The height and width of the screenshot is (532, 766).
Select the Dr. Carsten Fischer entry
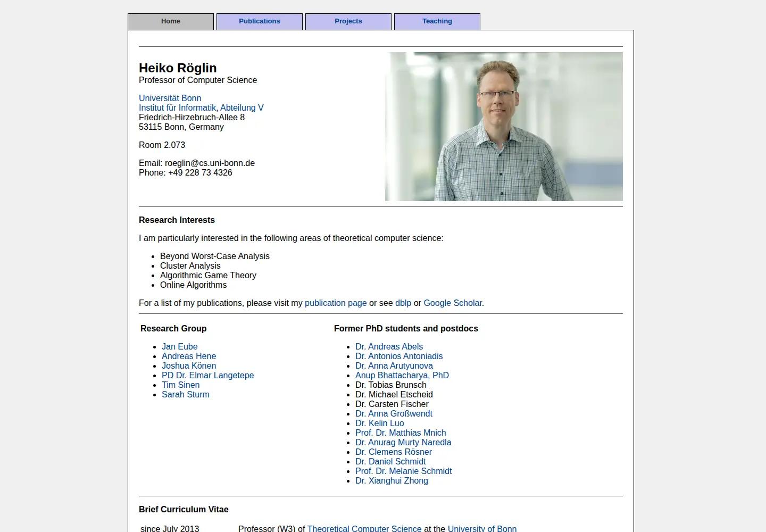click(x=392, y=404)
